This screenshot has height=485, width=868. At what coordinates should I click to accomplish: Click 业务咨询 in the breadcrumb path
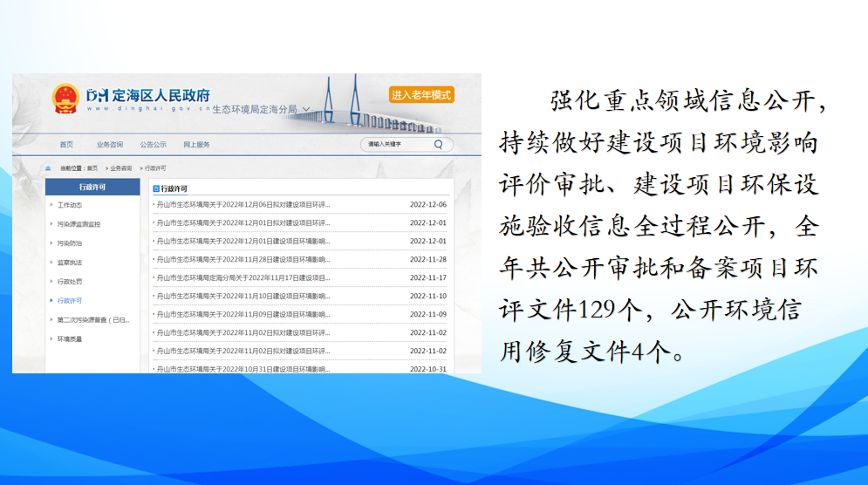coord(120,167)
